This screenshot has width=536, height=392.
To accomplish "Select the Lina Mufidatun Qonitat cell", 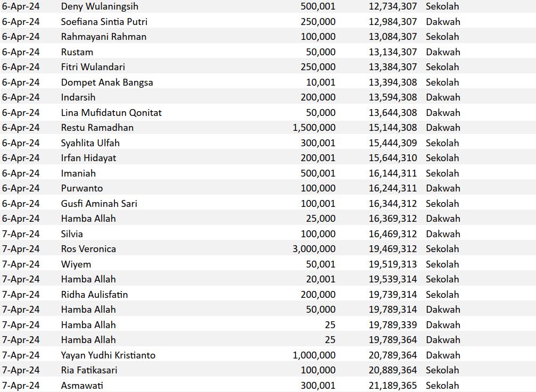I will coord(111,113).
